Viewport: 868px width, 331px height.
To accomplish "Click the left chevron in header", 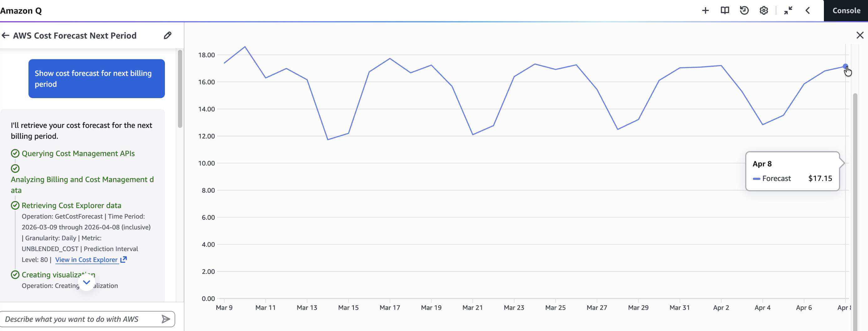I will (808, 11).
